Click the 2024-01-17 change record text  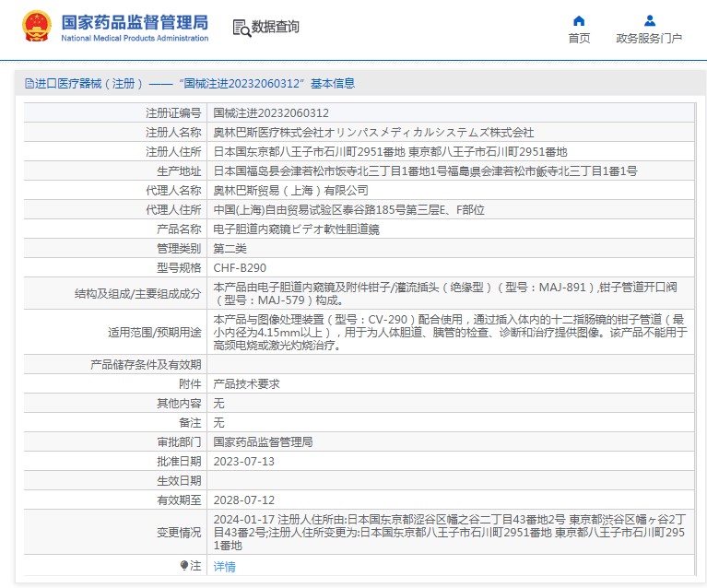pos(450,533)
